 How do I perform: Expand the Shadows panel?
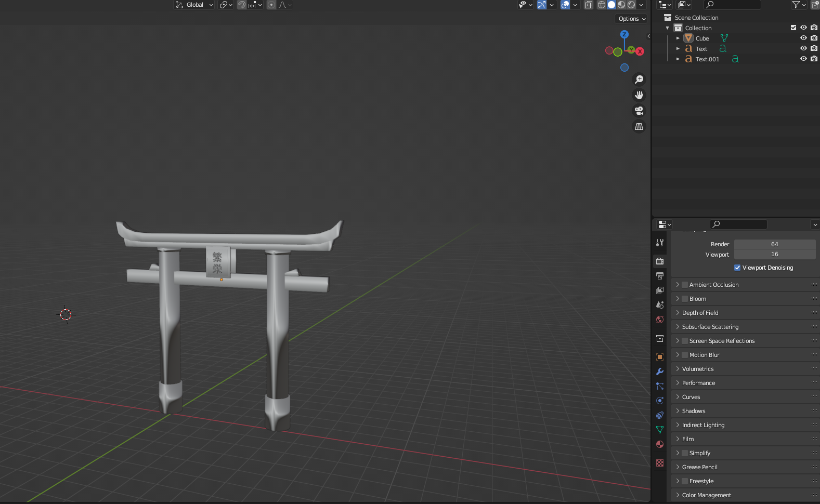[745, 411]
